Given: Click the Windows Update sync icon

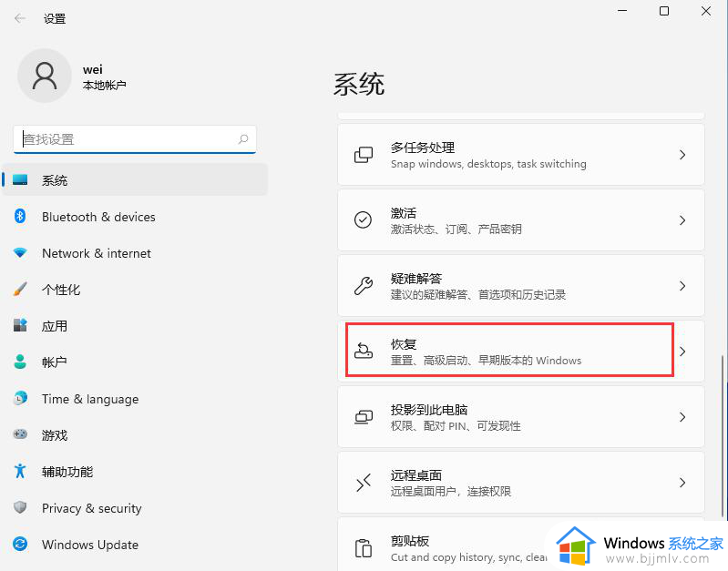Looking at the screenshot, I should [20, 544].
